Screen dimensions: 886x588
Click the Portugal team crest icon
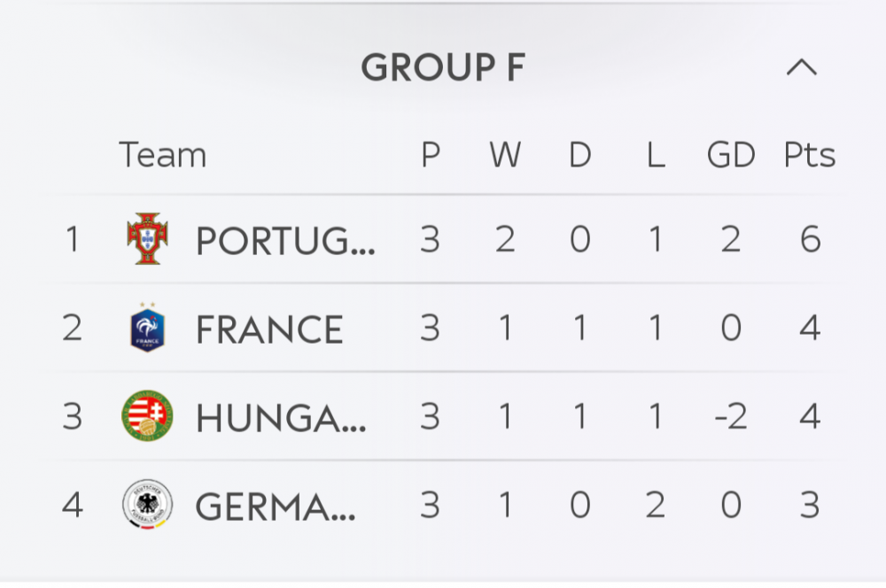click(x=147, y=239)
